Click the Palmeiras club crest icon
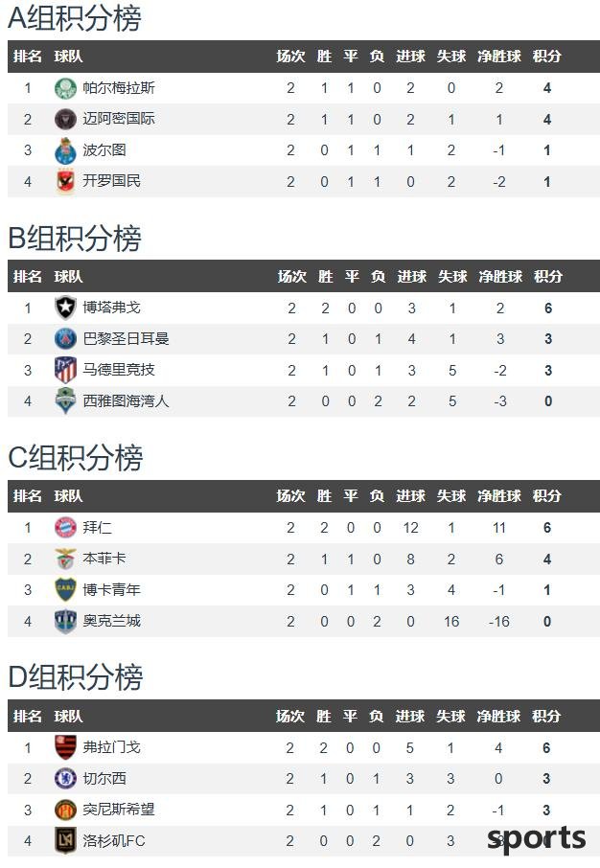 coord(65,88)
